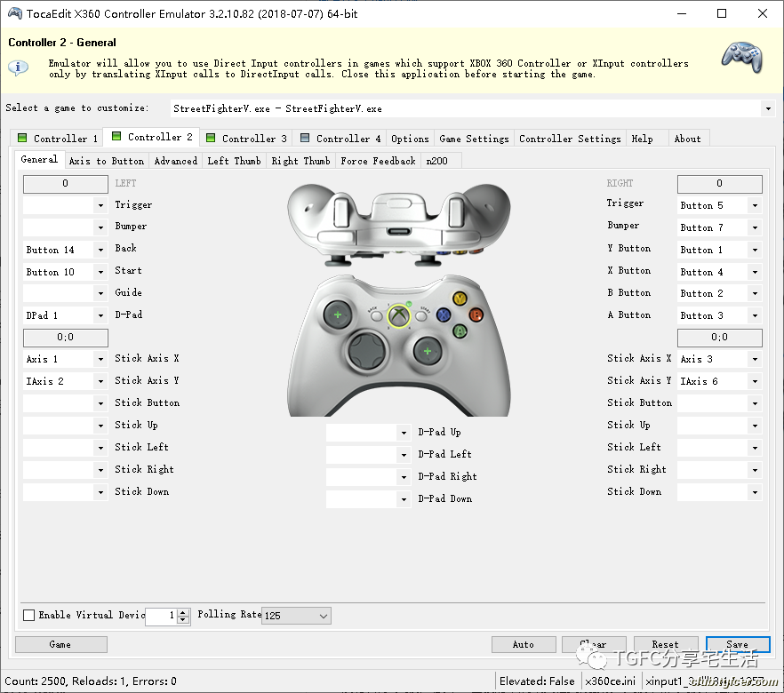Click the gamepad icon in the header
The width and height of the screenshot is (784, 693).
pyautogui.click(x=742, y=58)
